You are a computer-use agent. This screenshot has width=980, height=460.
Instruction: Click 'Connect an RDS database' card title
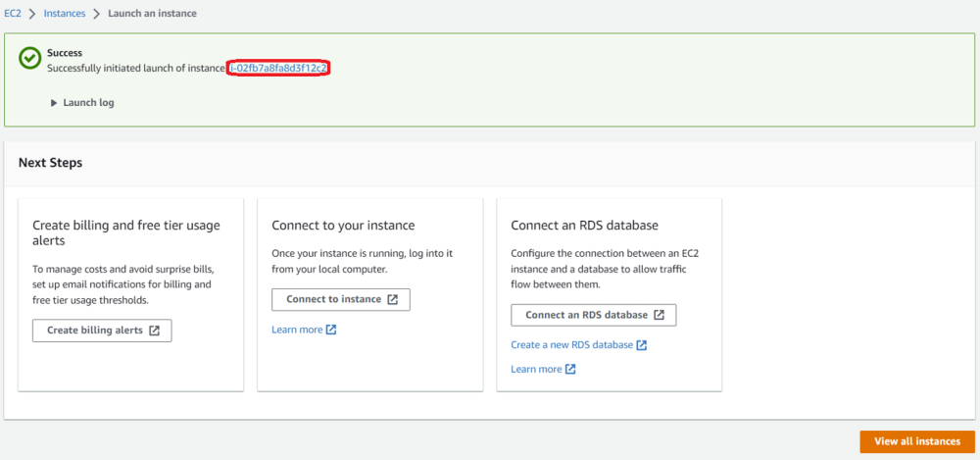(584, 226)
